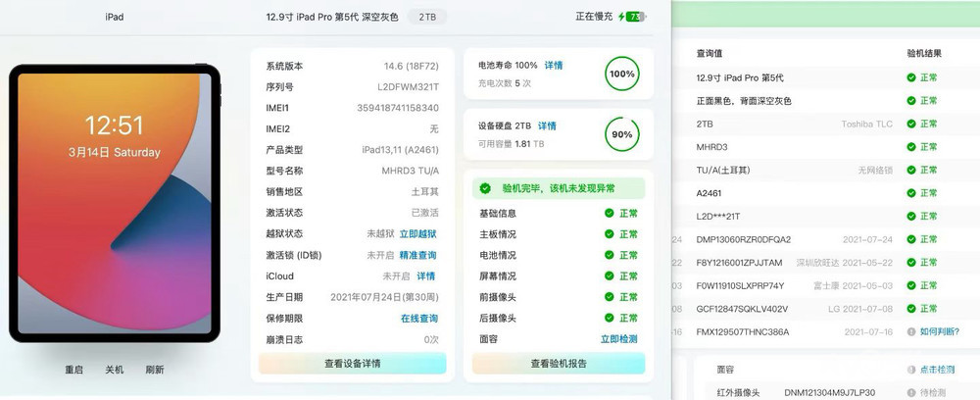Click the question icon beside 如何判断?

coord(911,332)
